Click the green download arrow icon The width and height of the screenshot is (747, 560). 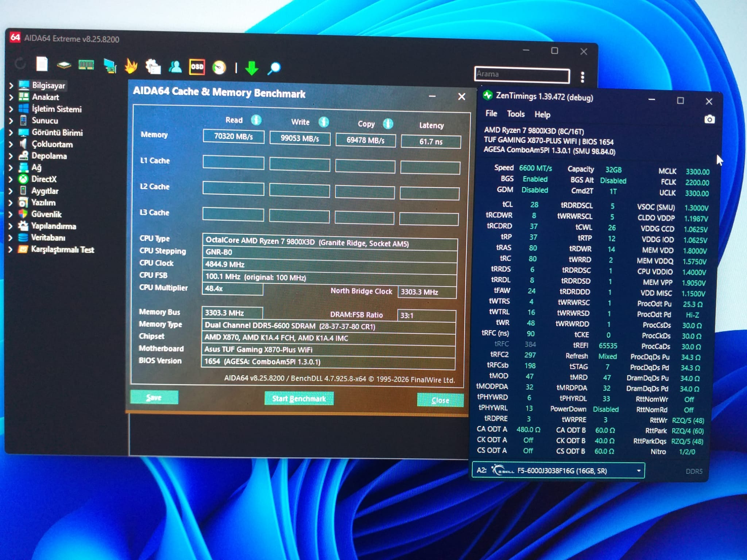[252, 68]
